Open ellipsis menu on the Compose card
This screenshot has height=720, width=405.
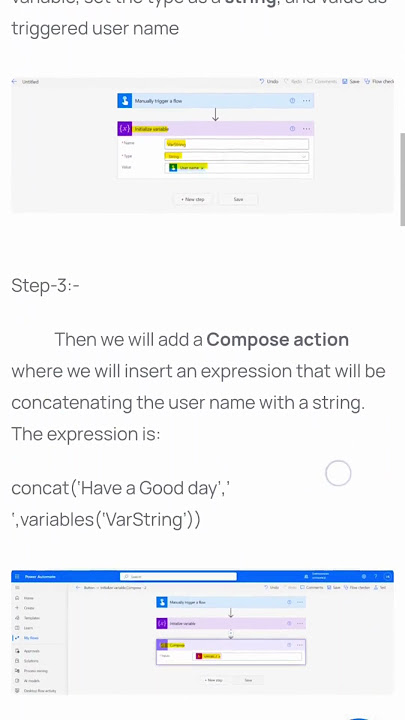click(299, 645)
